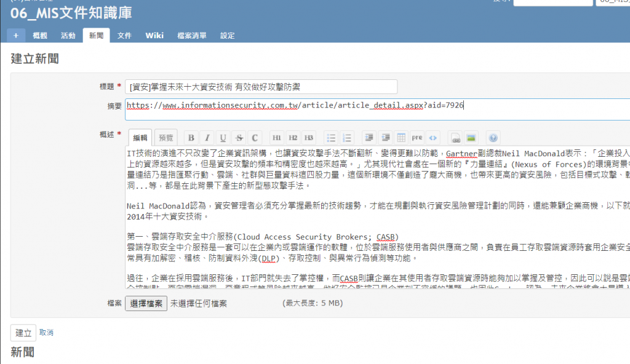Open the 新聞 news tab
The image size is (630, 364).
[x=97, y=36]
